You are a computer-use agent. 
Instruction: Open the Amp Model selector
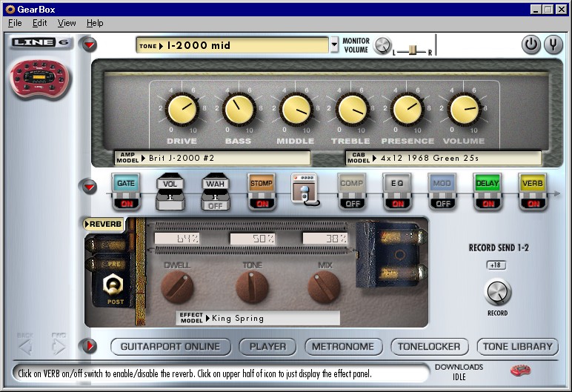[x=213, y=158]
